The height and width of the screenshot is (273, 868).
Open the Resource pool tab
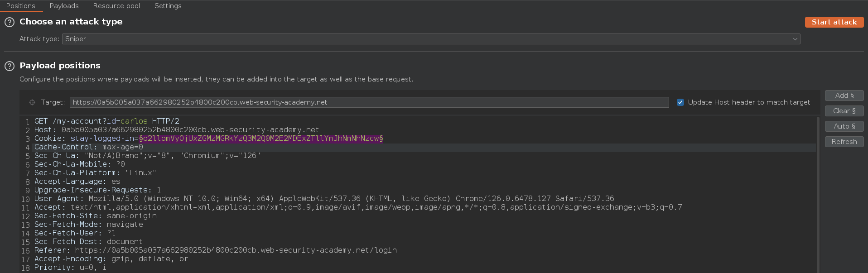pyautogui.click(x=116, y=6)
